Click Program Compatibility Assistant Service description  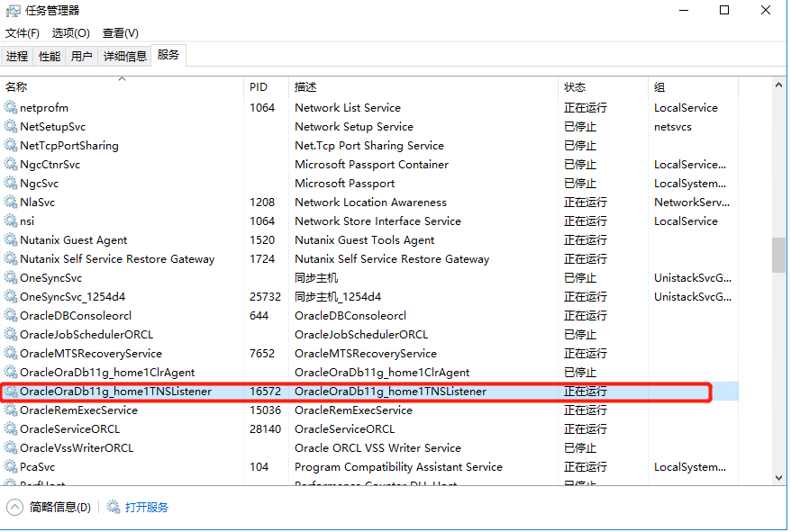pos(398,467)
